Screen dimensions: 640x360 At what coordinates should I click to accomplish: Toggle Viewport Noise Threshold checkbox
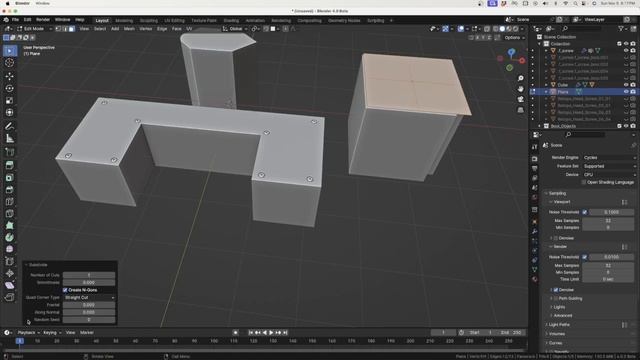pyautogui.click(x=584, y=212)
